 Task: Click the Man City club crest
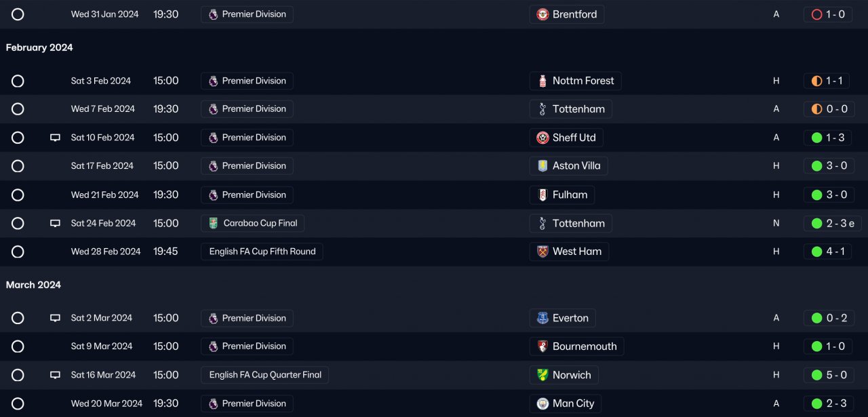tap(542, 403)
